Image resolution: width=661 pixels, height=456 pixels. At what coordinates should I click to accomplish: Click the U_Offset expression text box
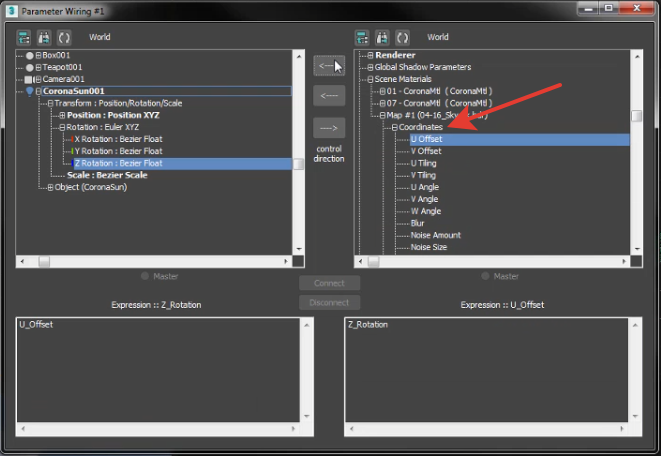(158, 370)
